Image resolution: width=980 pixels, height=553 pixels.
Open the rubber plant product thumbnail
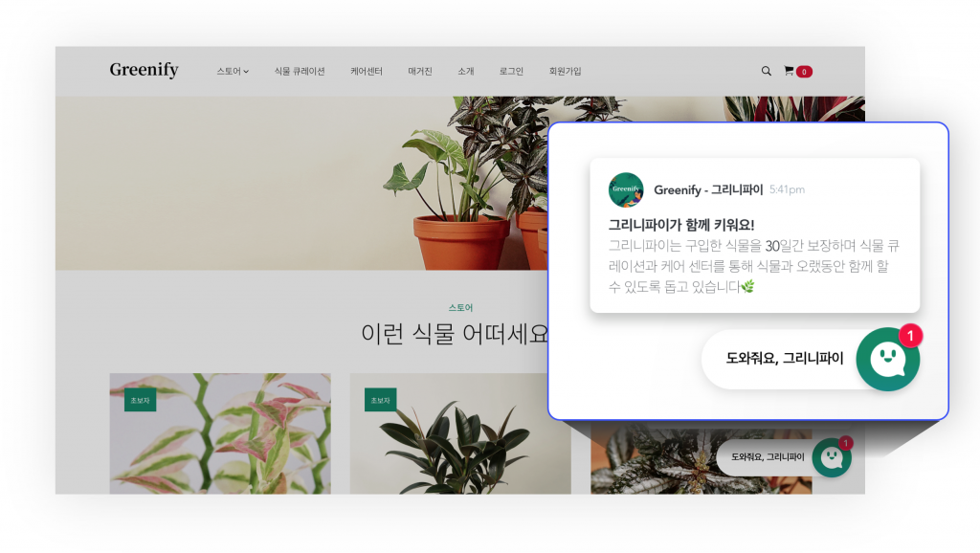(460, 433)
